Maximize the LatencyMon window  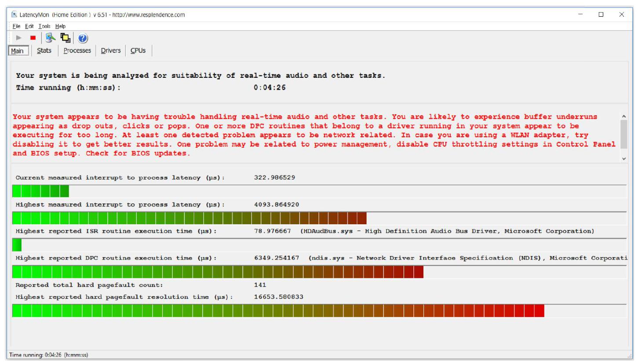click(601, 15)
